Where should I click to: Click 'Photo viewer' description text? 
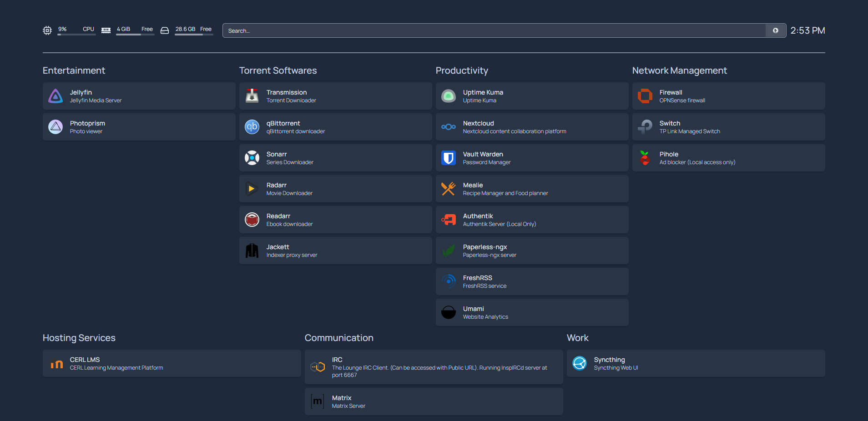pyautogui.click(x=86, y=131)
